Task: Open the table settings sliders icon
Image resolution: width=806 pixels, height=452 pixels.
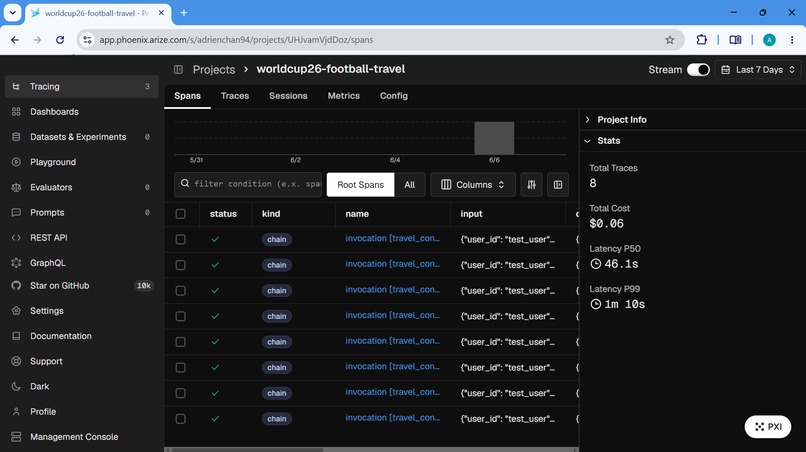Action: tap(532, 185)
